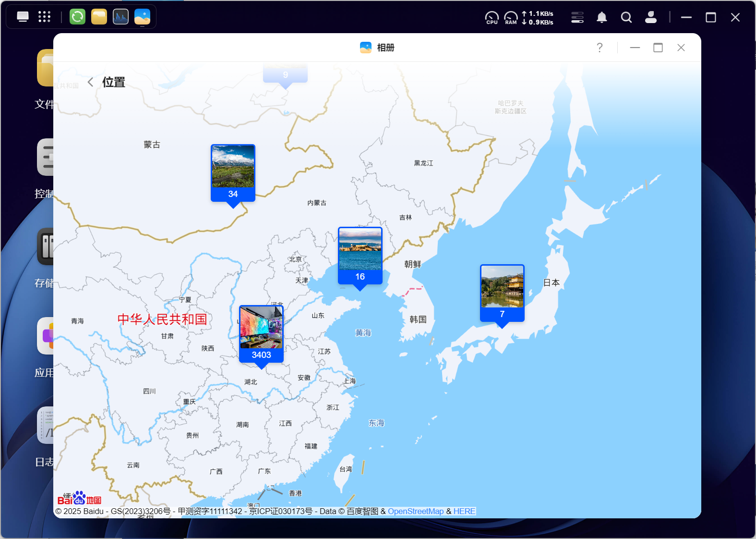Minimize the outer desktop window
Image resolution: width=756 pixels, height=539 pixels.
point(686,17)
